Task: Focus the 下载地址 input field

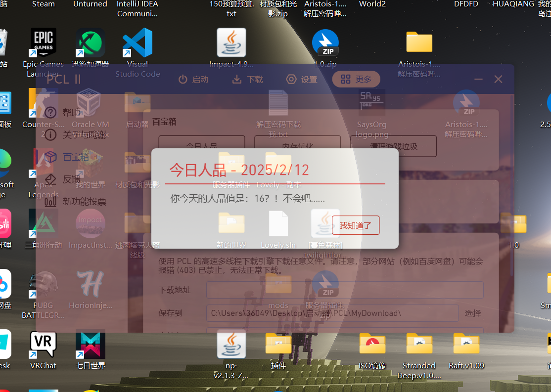Action: coord(345,290)
